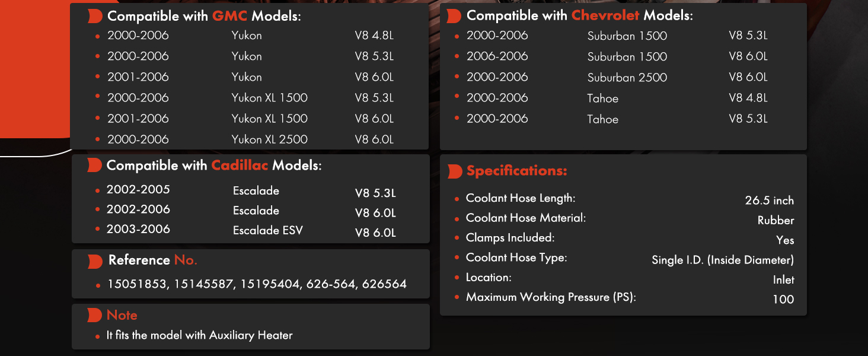Click the '2002-2005' Escalade year range

(138, 190)
